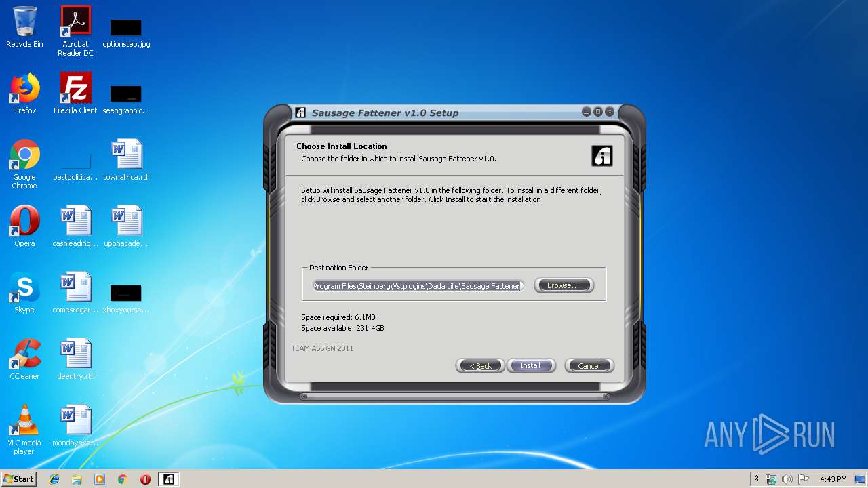Viewport: 868px width, 488px height.
Task: Select the Skype desktop shortcut
Action: (x=24, y=293)
